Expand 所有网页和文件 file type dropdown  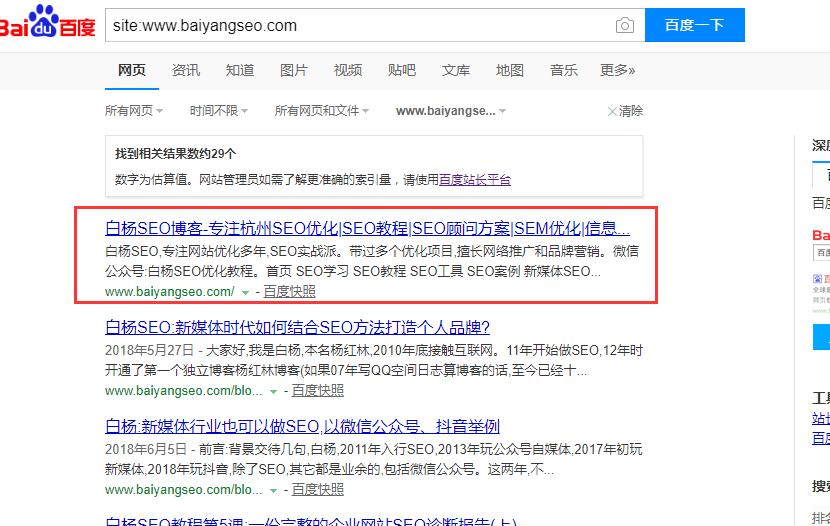point(321,111)
